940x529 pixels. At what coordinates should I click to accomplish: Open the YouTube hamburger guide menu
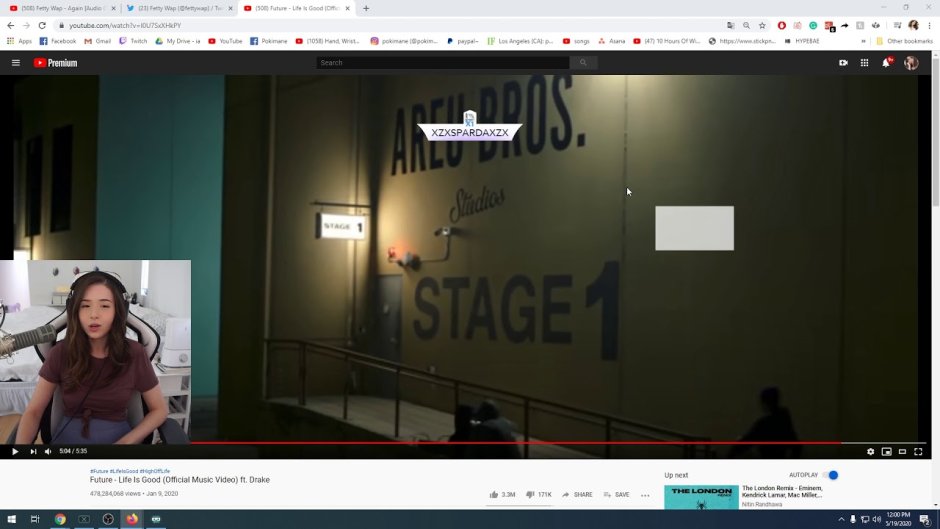[x=16, y=62]
